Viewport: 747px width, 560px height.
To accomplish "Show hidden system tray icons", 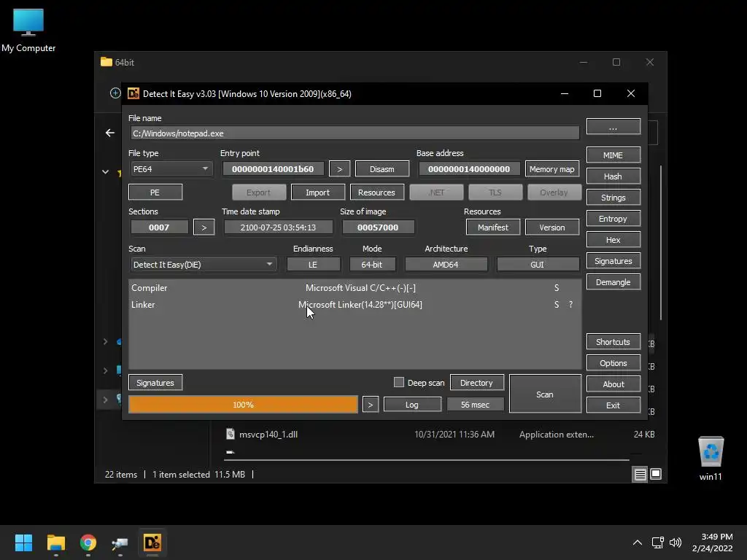I will pos(637,542).
